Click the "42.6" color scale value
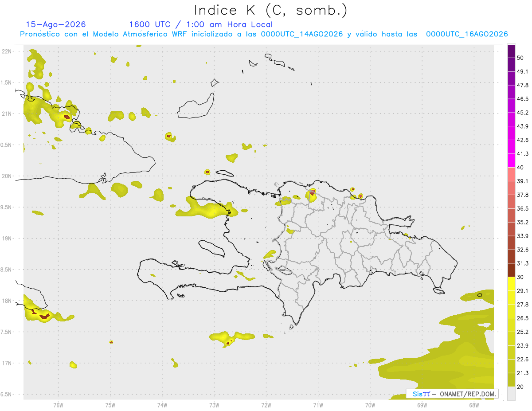 click(523, 140)
